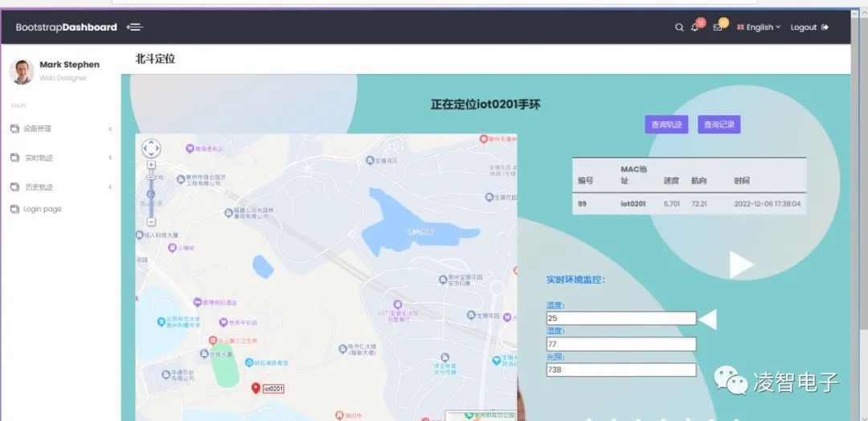Click timestamp 2022-12-06 17:38:04

click(768, 203)
